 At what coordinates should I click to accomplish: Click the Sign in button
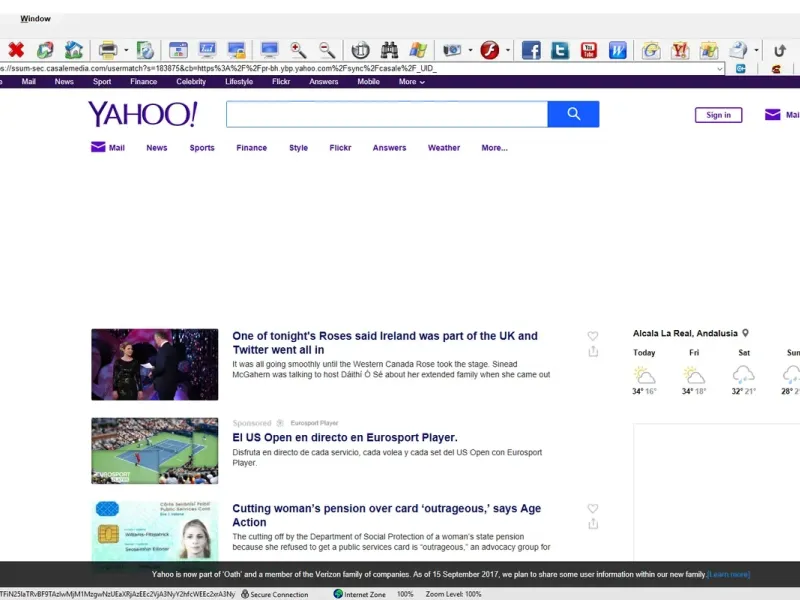[718, 115]
